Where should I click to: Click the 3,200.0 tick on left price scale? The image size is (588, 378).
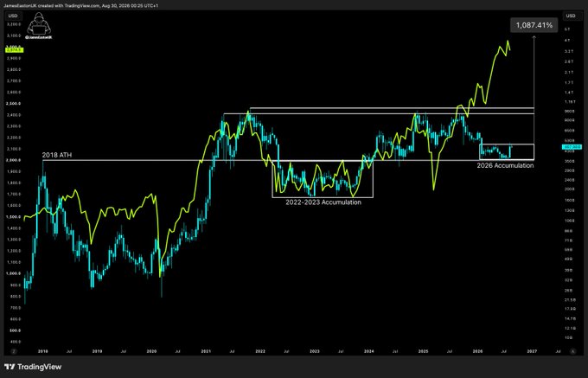[15, 24]
